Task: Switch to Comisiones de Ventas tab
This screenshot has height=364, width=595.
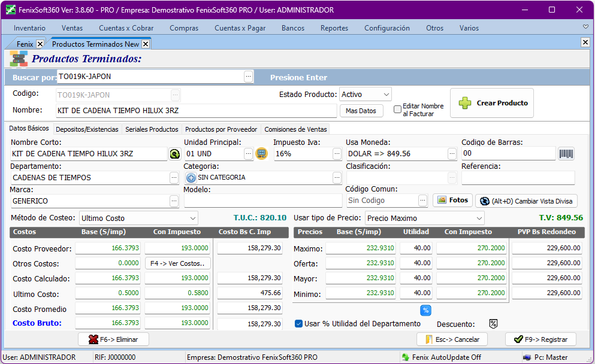Action: coord(295,129)
